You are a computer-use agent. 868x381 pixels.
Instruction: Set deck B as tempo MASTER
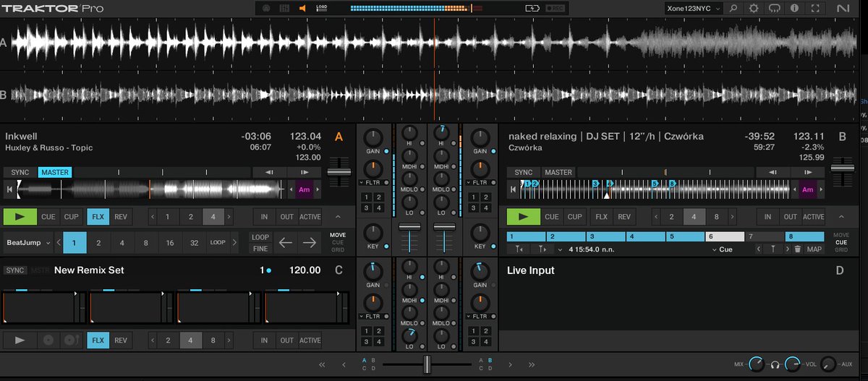pyautogui.click(x=558, y=172)
